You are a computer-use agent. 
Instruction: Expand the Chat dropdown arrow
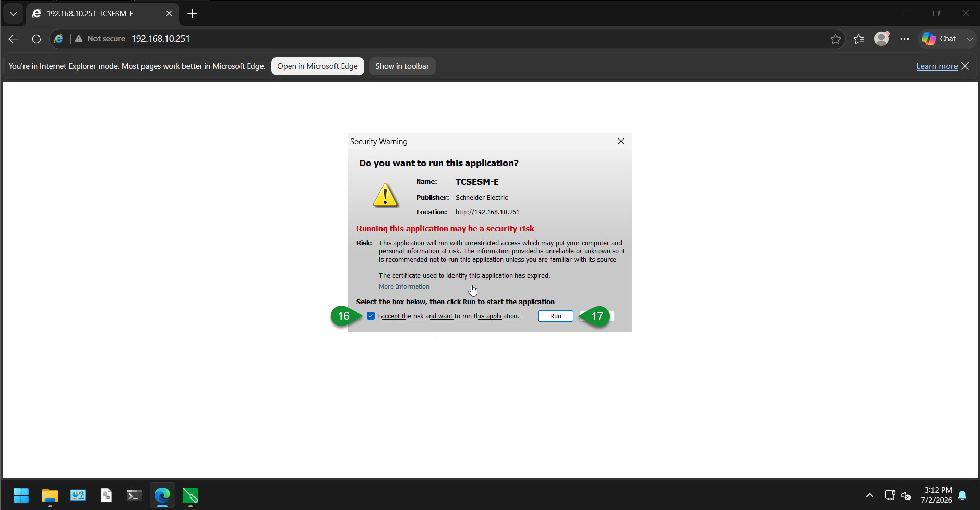pyautogui.click(x=969, y=39)
